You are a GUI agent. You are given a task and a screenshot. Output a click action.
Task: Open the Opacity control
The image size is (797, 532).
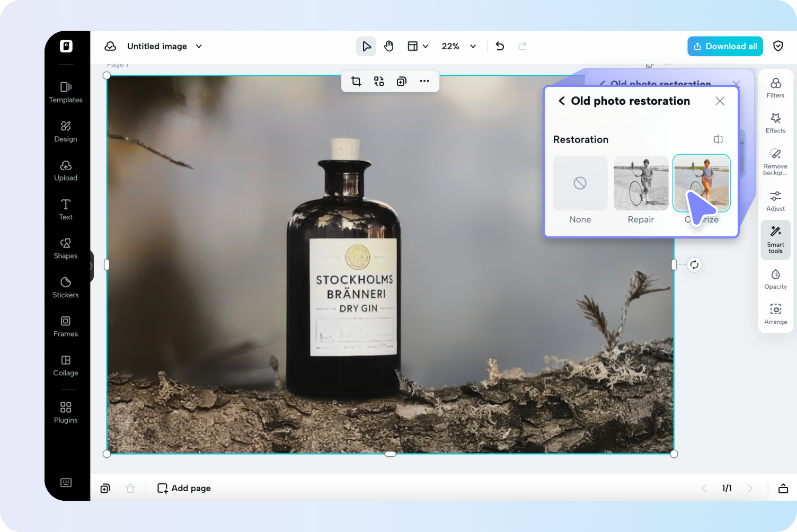click(x=776, y=279)
